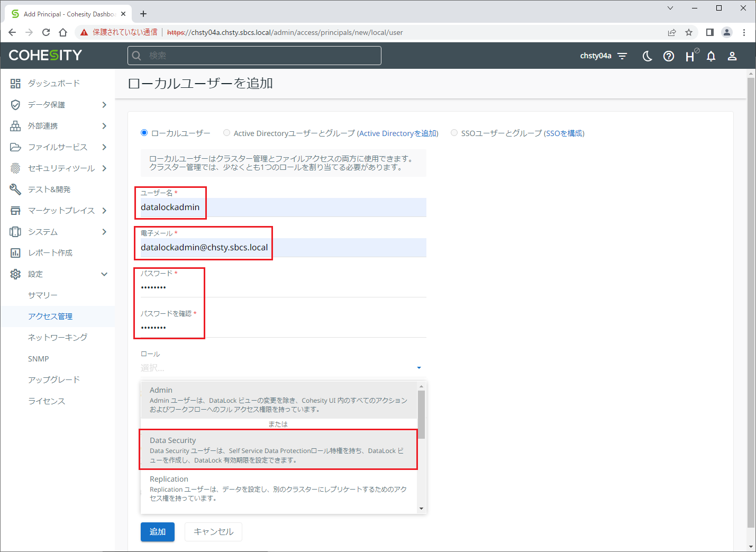
Task: Click the ユーザー名 input field
Action: tap(284, 207)
